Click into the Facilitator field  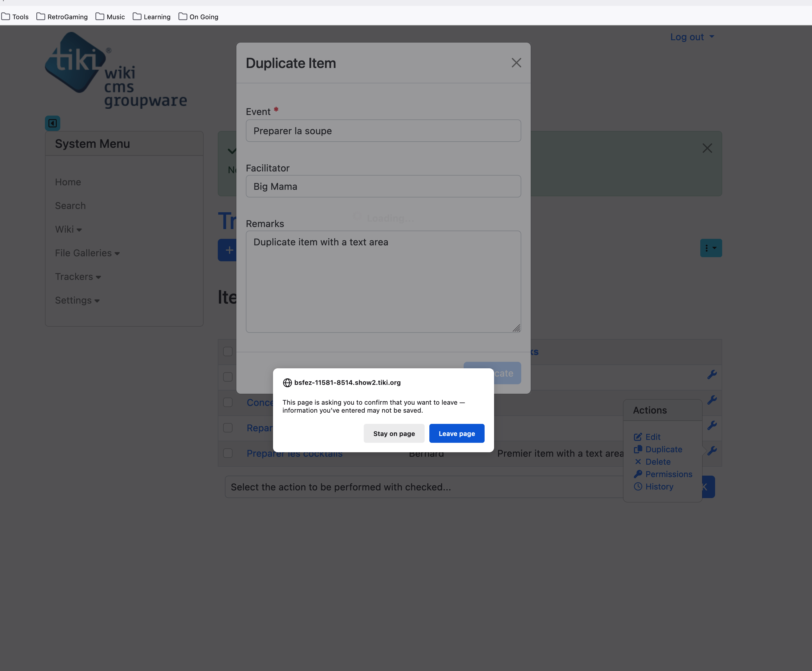(x=383, y=186)
